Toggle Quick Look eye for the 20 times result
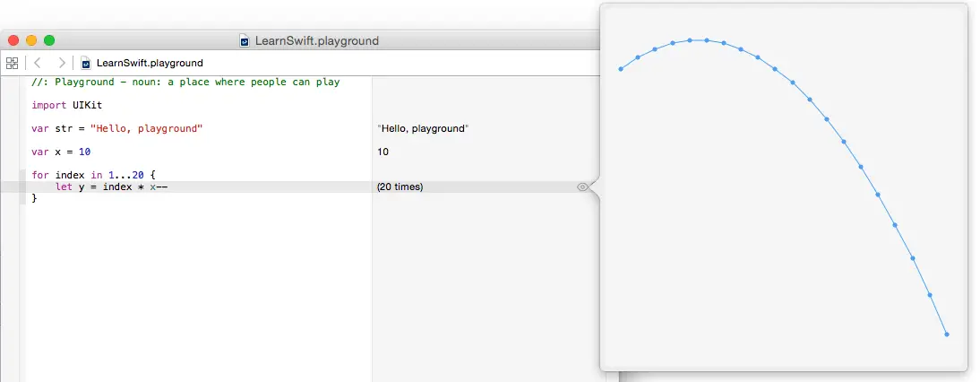980x382 pixels. coord(582,187)
